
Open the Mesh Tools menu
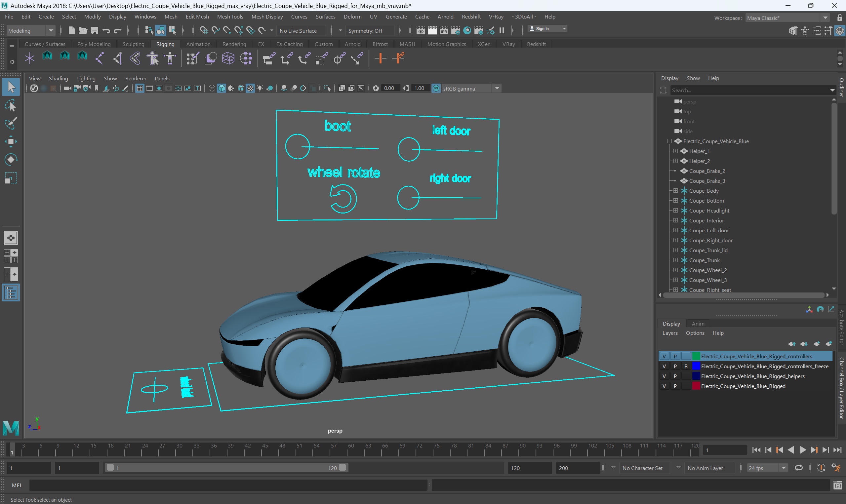[230, 17]
